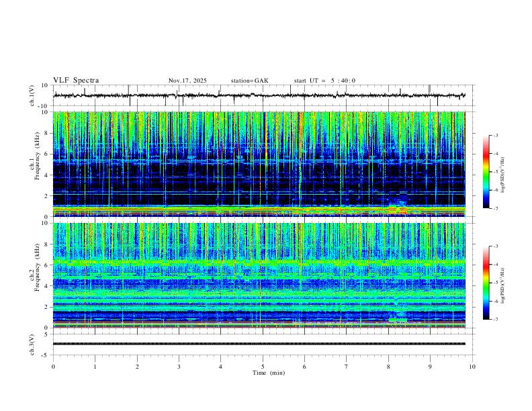Image resolution: width=532 pixels, height=411 pixels.
Task: Click the ch.2 spectrogram panel
Action: click(259, 275)
